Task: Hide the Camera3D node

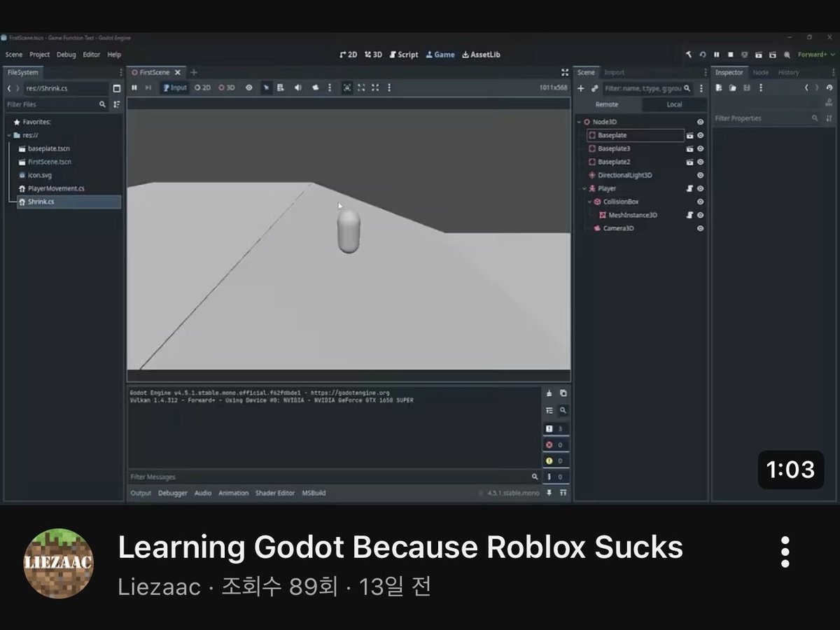Action: coord(700,228)
